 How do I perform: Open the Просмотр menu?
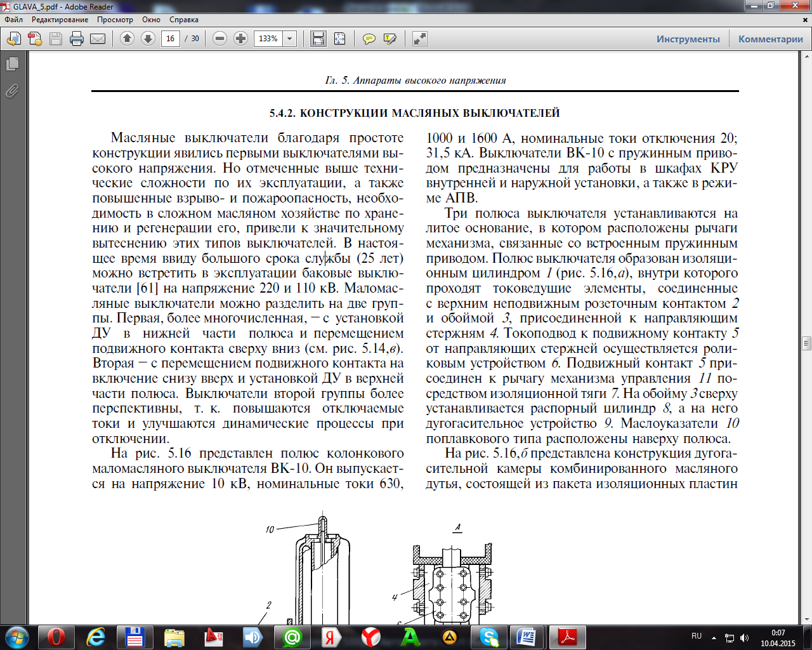115,20
